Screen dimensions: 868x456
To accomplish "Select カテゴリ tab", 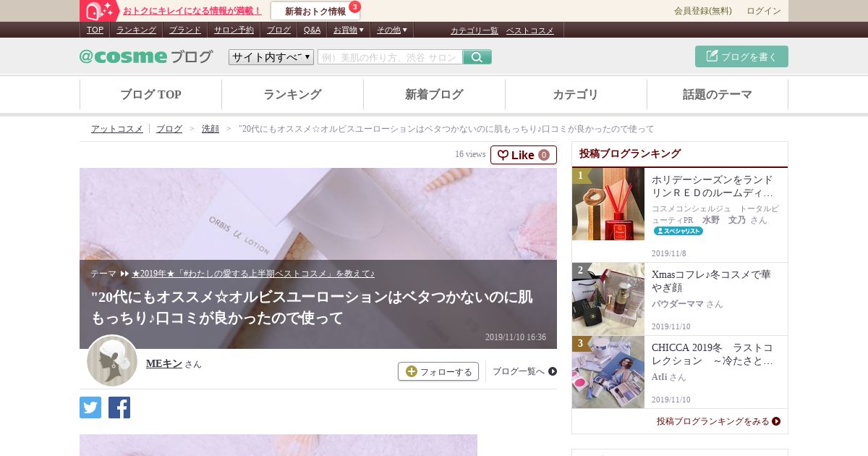I will (x=576, y=95).
